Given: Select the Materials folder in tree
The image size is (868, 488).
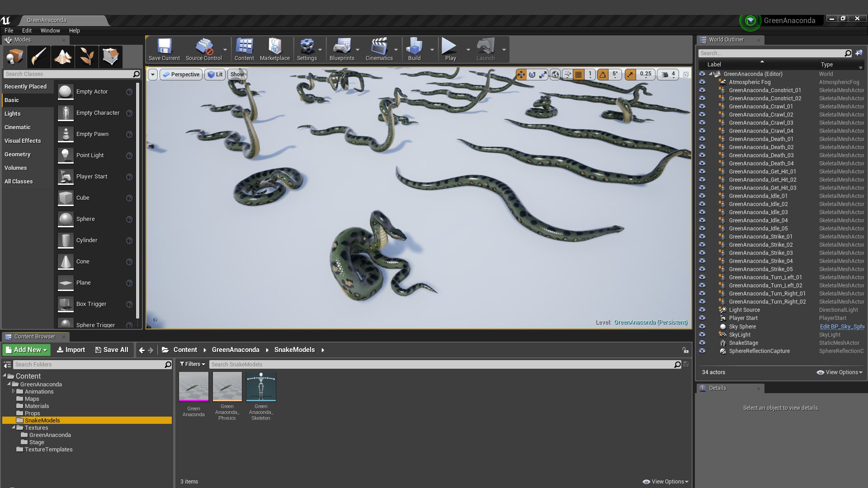Looking at the screenshot, I should 37,406.
